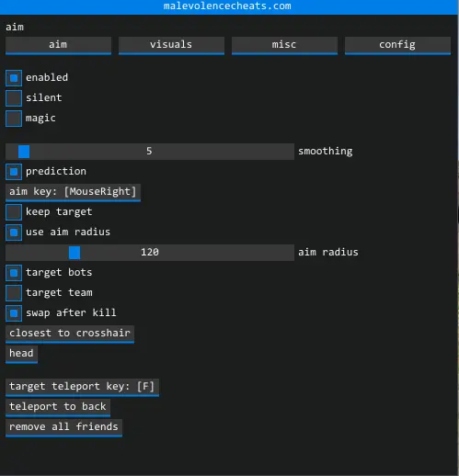
Task: Open the visuals tab
Action: (171, 45)
